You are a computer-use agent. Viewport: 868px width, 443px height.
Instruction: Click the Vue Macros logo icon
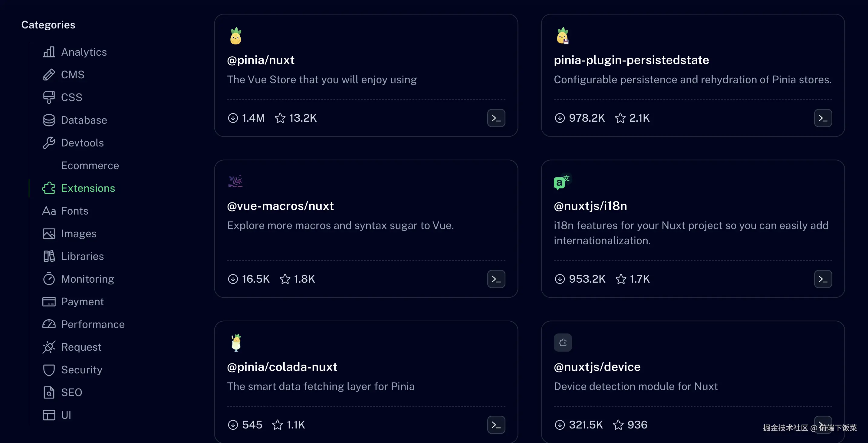tap(235, 182)
